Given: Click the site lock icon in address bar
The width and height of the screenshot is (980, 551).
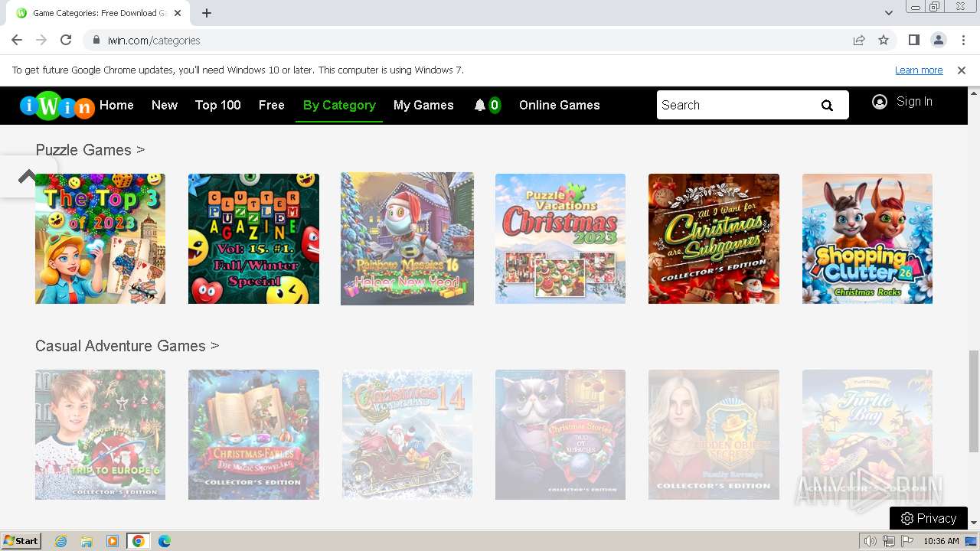Looking at the screenshot, I should pyautogui.click(x=96, y=41).
